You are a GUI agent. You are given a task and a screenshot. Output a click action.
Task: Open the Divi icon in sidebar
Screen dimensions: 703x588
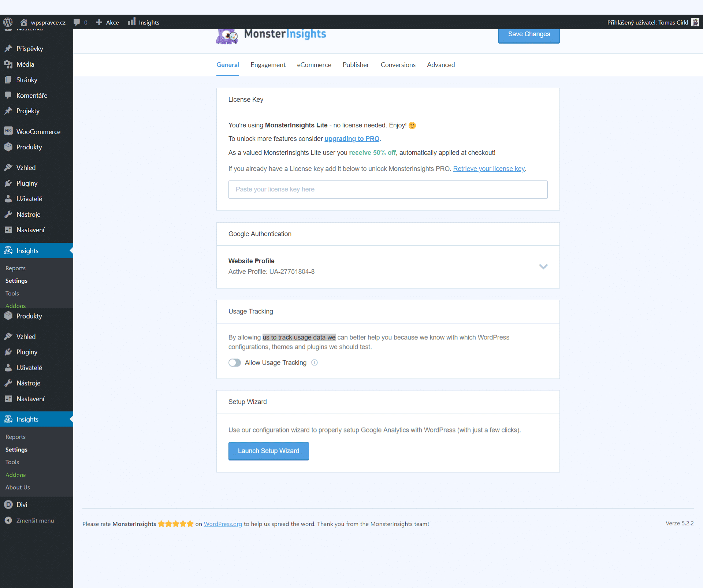pos(8,504)
